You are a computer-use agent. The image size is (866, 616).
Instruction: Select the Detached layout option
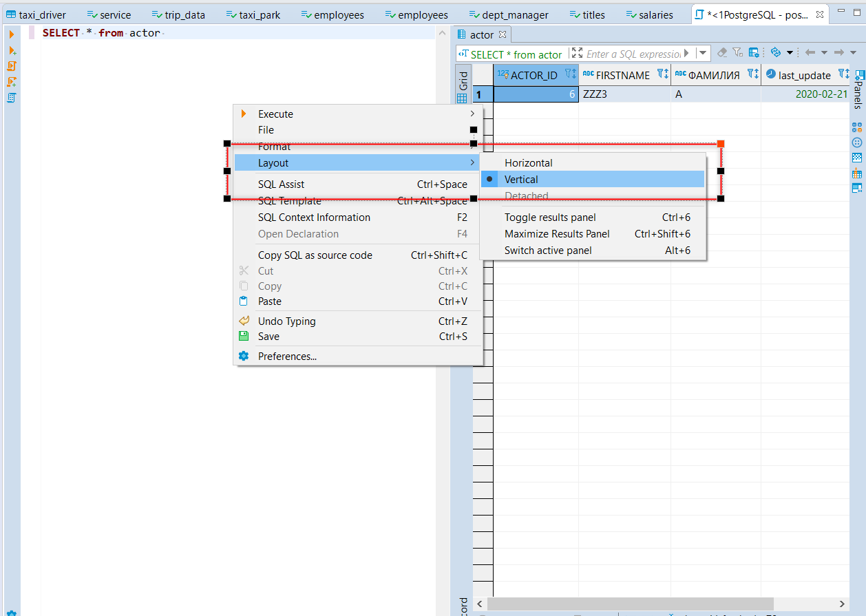(x=527, y=195)
